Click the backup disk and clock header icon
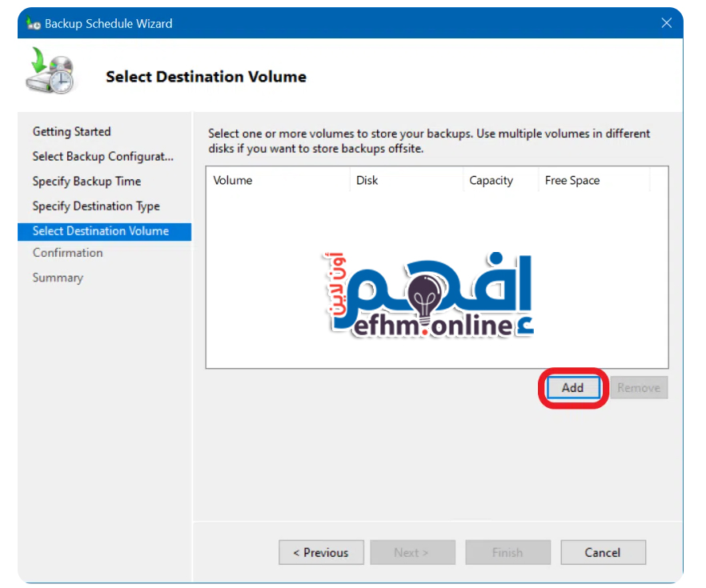The height and width of the screenshot is (588, 706). [x=50, y=71]
